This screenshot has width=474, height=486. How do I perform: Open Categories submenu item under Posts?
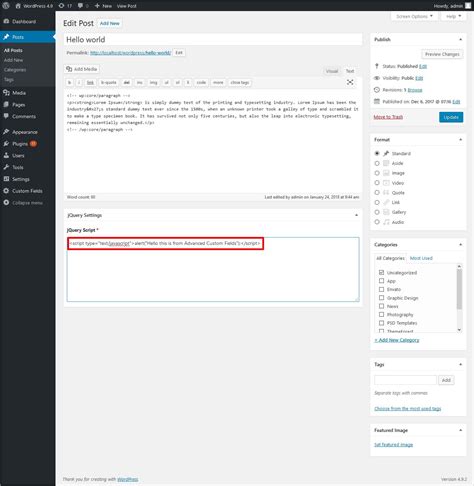click(x=15, y=70)
